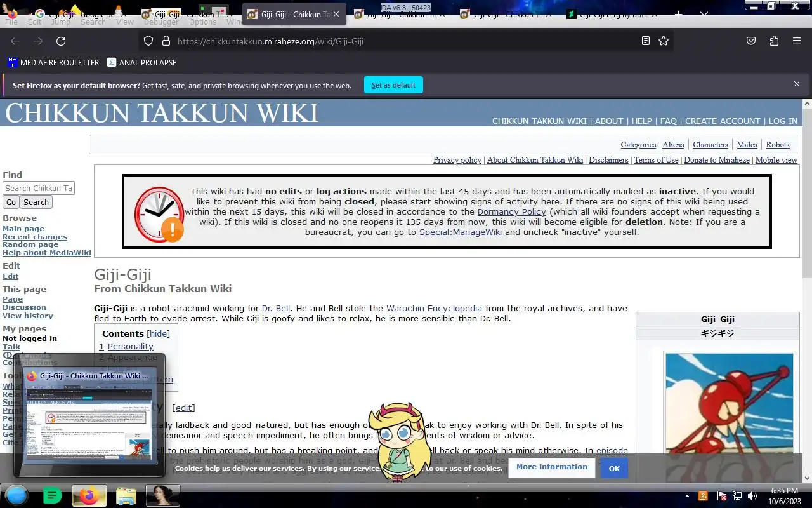Open the Dormancy Policy link

[x=512, y=211]
